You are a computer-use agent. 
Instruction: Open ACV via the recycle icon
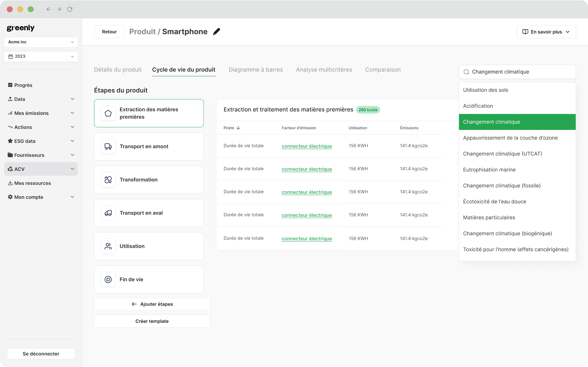click(10, 169)
